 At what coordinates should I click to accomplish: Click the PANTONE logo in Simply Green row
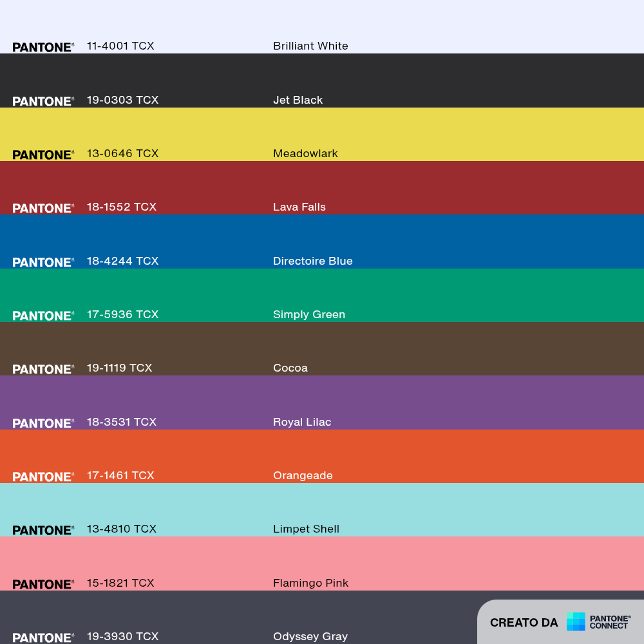coord(44,316)
